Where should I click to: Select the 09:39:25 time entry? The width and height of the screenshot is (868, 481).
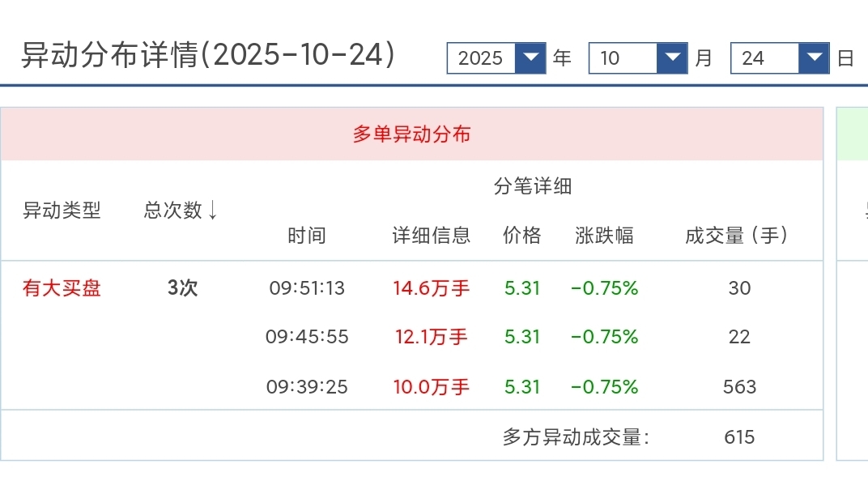(x=307, y=387)
